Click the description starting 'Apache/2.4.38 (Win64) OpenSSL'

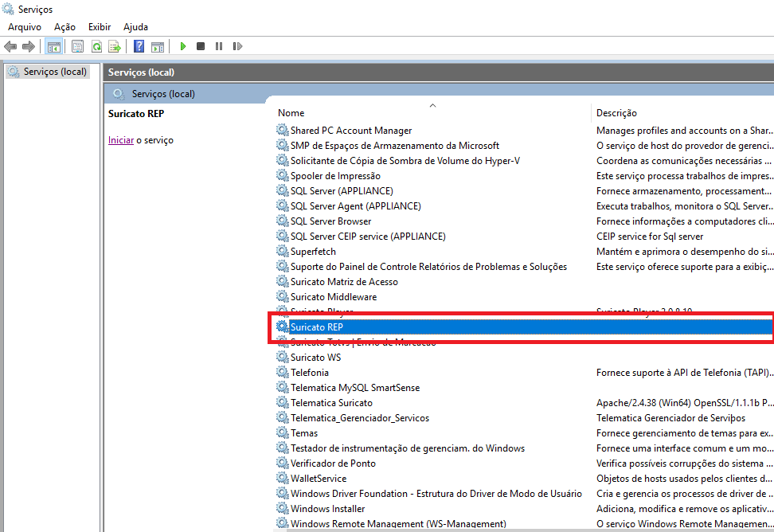[x=685, y=403]
